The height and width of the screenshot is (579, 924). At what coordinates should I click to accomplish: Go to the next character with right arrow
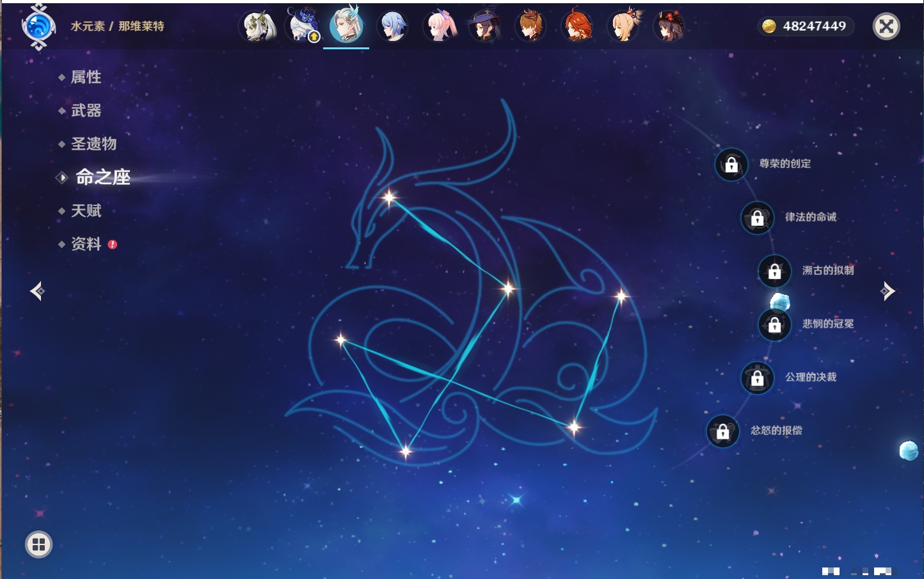[x=887, y=291]
